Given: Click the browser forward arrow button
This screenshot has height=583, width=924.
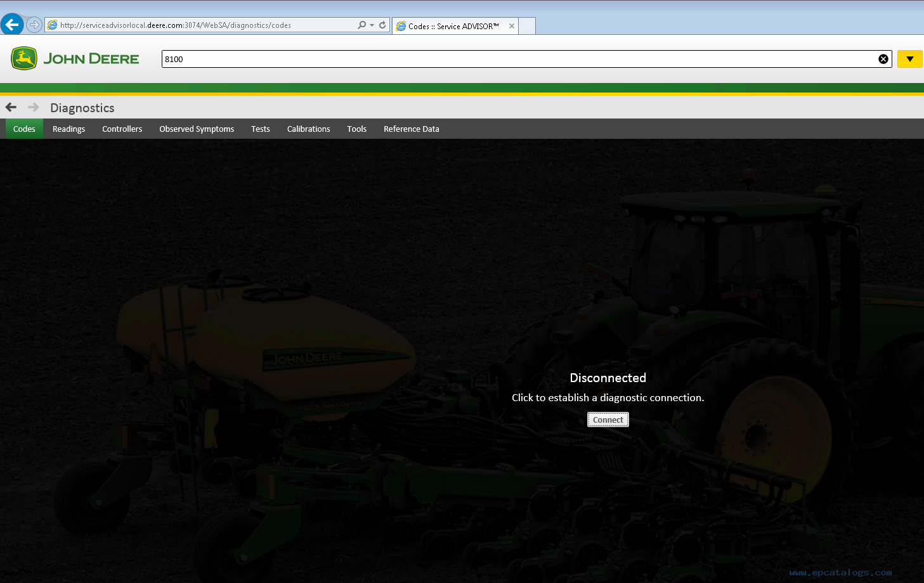Looking at the screenshot, I should 34,25.
